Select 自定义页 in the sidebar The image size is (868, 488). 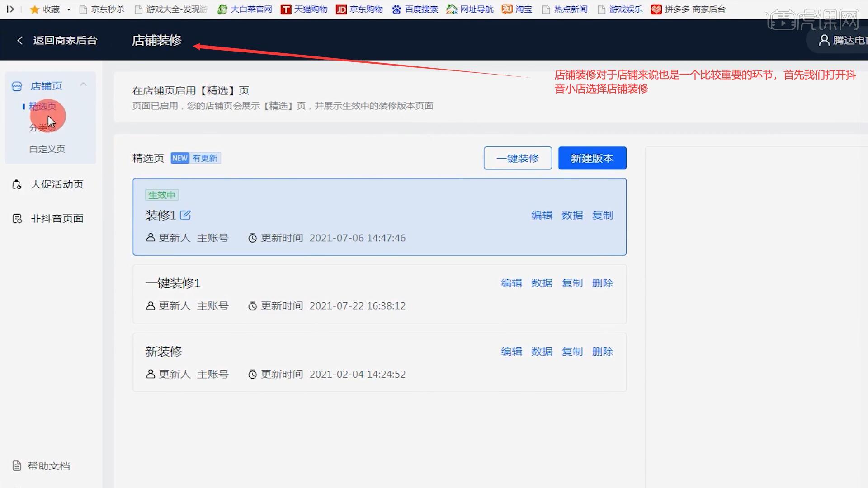click(47, 149)
